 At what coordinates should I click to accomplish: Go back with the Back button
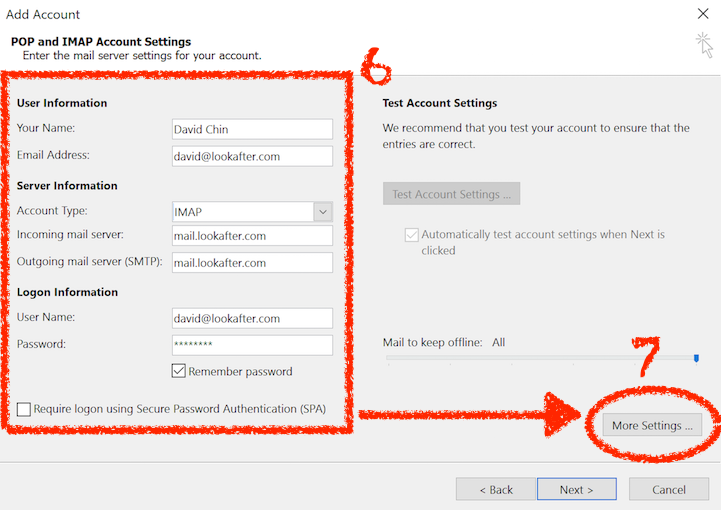click(x=495, y=489)
